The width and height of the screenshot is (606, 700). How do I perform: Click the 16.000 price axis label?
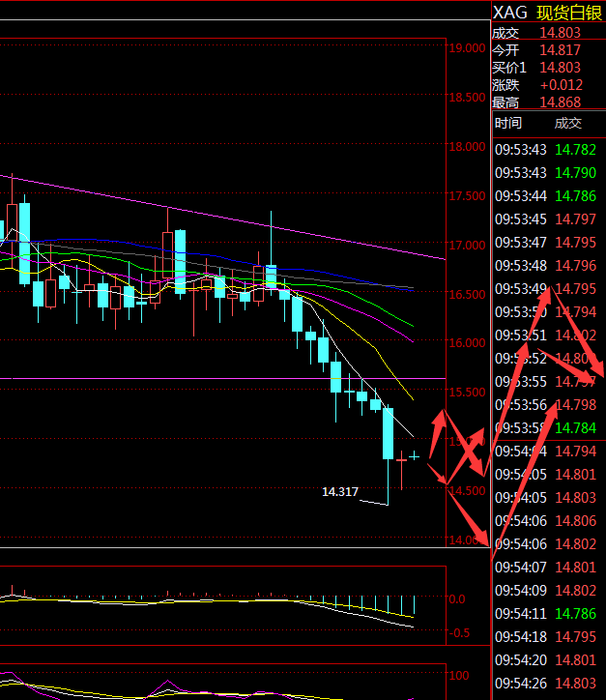coord(467,343)
